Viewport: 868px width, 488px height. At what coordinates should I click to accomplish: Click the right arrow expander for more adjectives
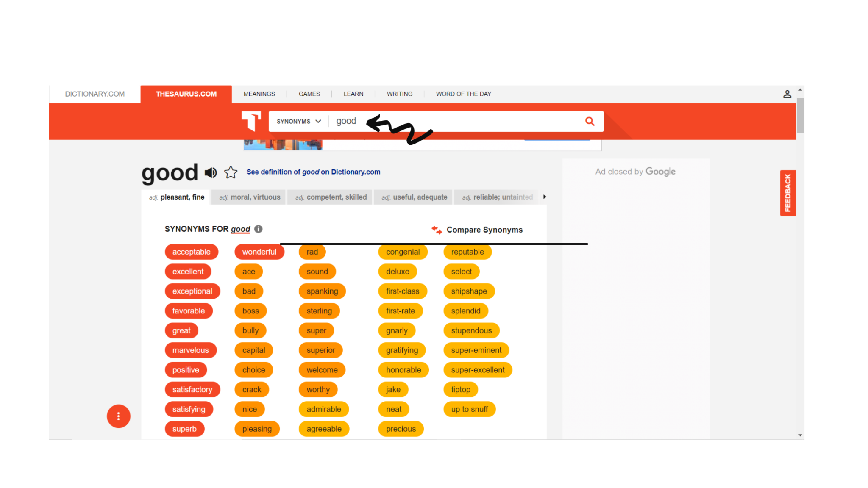click(544, 197)
